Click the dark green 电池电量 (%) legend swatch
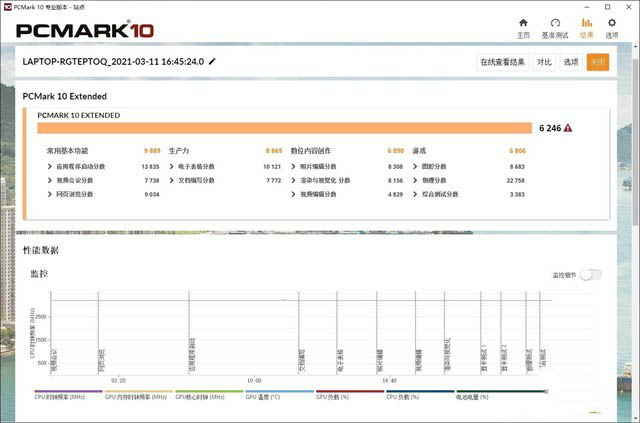 tap(501, 391)
